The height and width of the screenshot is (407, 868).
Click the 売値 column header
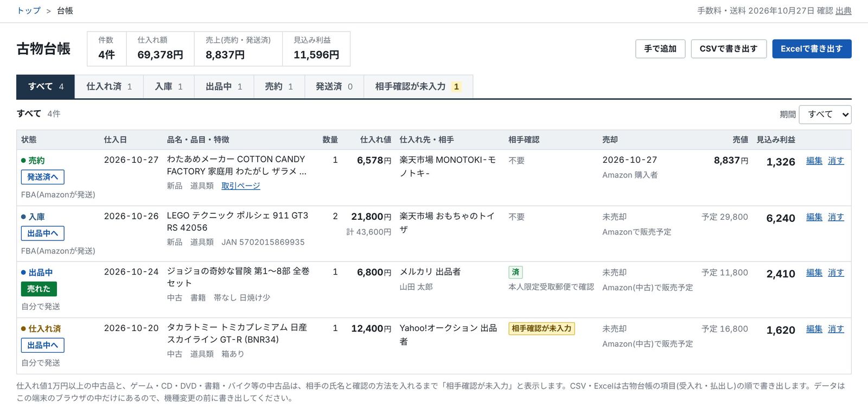pyautogui.click(x=741, y=140)
